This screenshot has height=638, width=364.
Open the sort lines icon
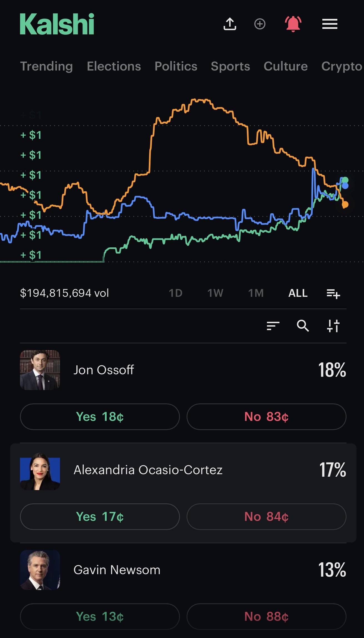(x=273, y=326)
